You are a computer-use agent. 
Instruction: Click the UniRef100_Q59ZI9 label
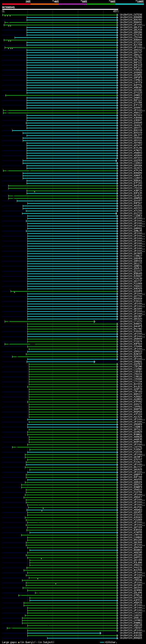pos(131,485)
